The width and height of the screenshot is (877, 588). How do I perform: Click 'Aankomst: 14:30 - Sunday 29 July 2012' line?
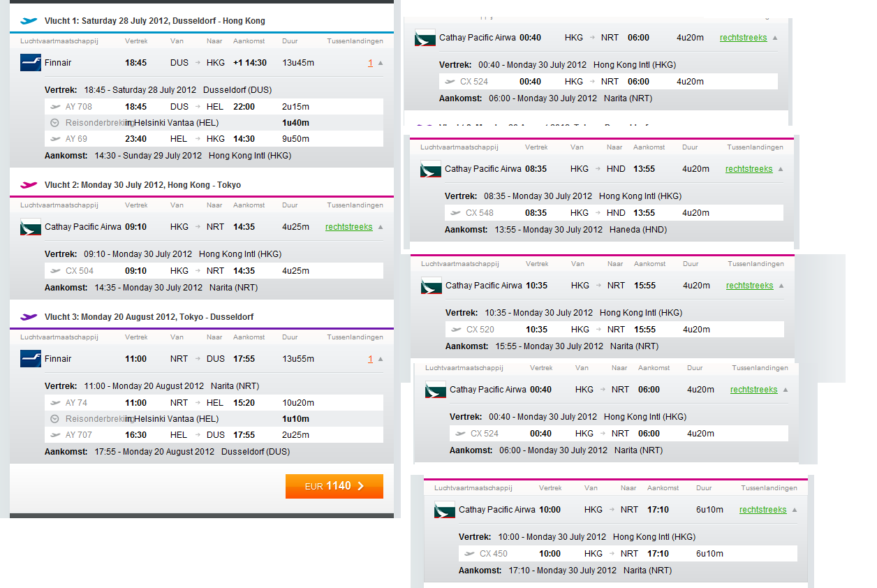coord(168,156)
